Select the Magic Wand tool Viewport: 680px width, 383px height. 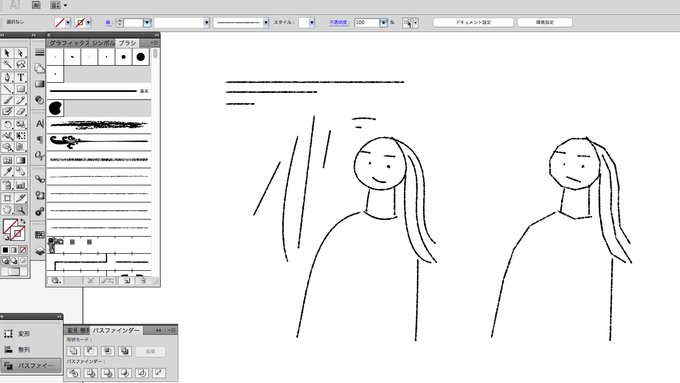[7, 65]
